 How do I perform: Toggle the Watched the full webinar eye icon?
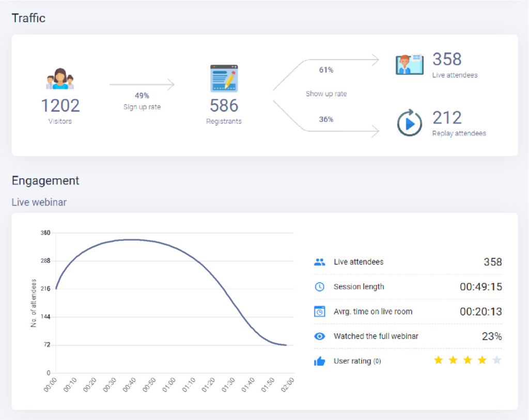(x=319, y=336)
